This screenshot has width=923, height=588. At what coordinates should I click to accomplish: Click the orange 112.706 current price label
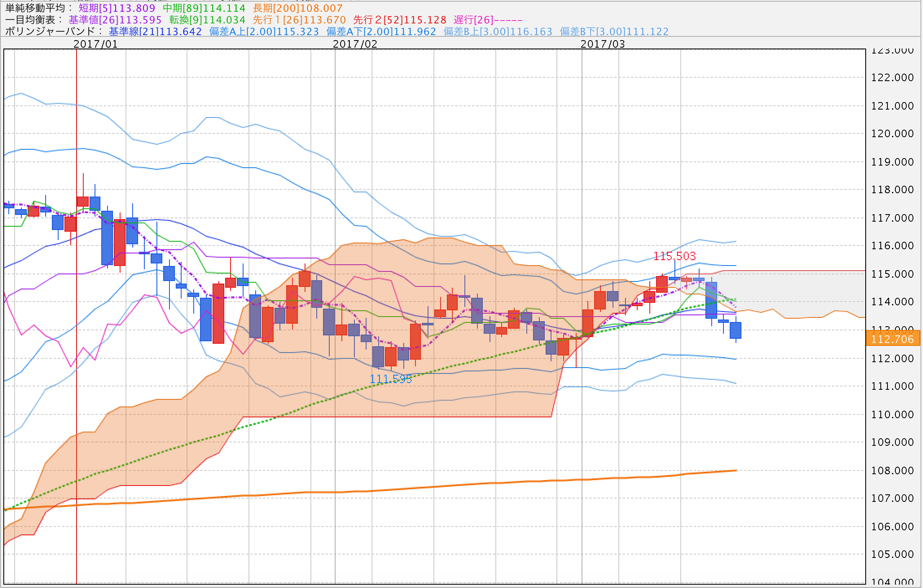pyautogui.click(x=892, y=339)
